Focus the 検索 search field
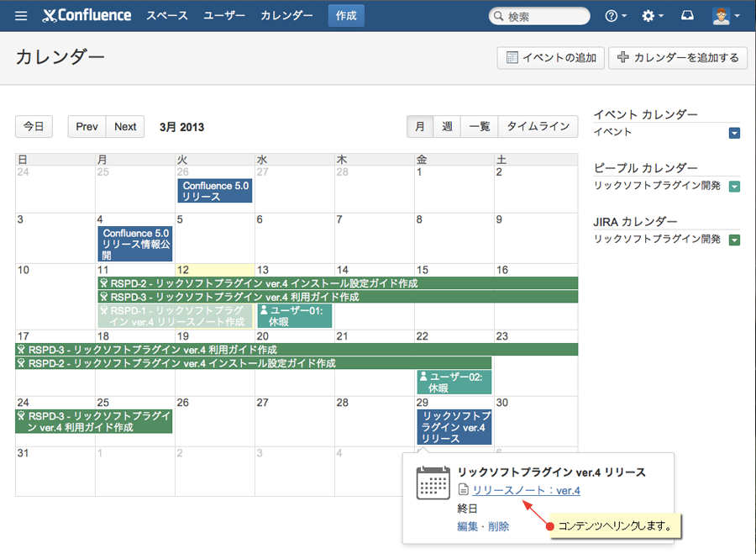Screen dimensions: 756x554 coord(539,17)
